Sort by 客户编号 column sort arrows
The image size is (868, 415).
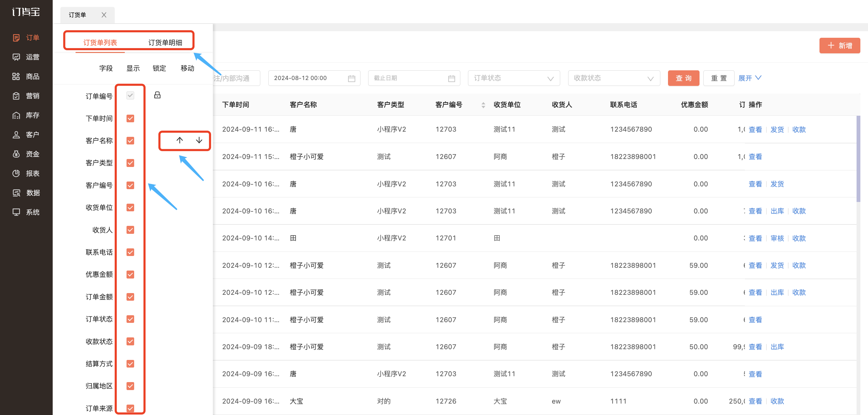[483, 105]
